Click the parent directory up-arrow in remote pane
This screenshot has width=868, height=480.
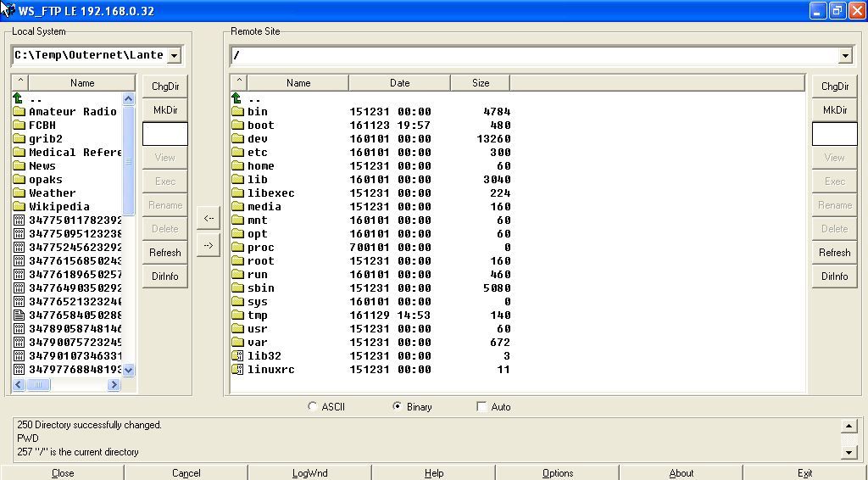(237, 98)
